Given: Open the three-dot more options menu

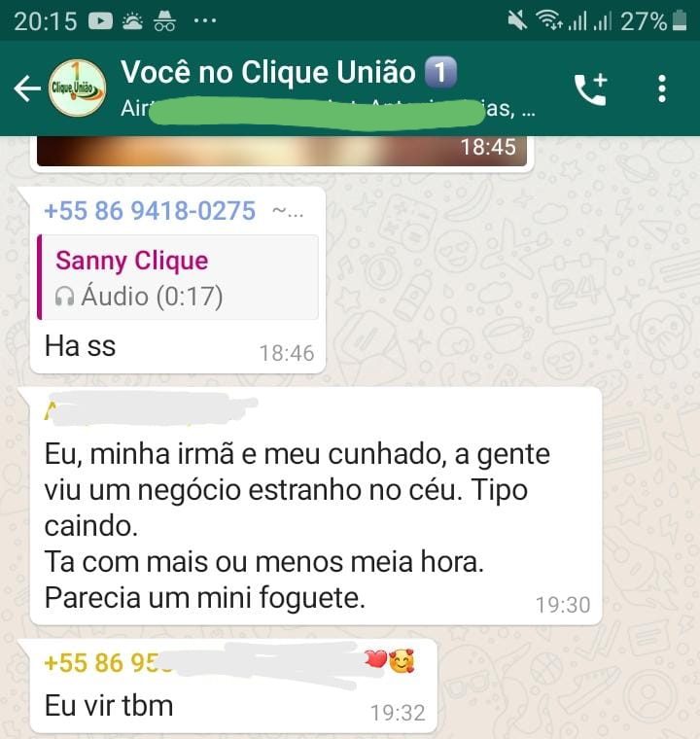Looking at the screenshot, I should (x=662, y=88).
